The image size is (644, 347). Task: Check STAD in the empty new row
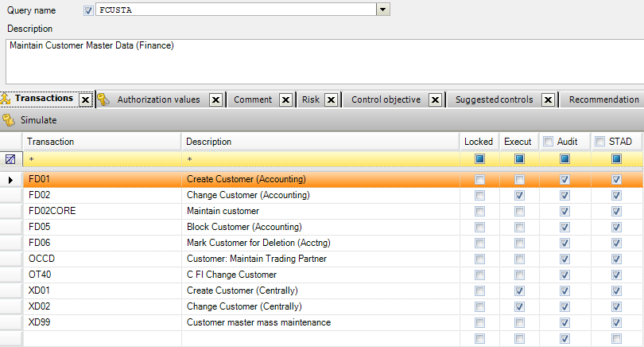(616, 339)
